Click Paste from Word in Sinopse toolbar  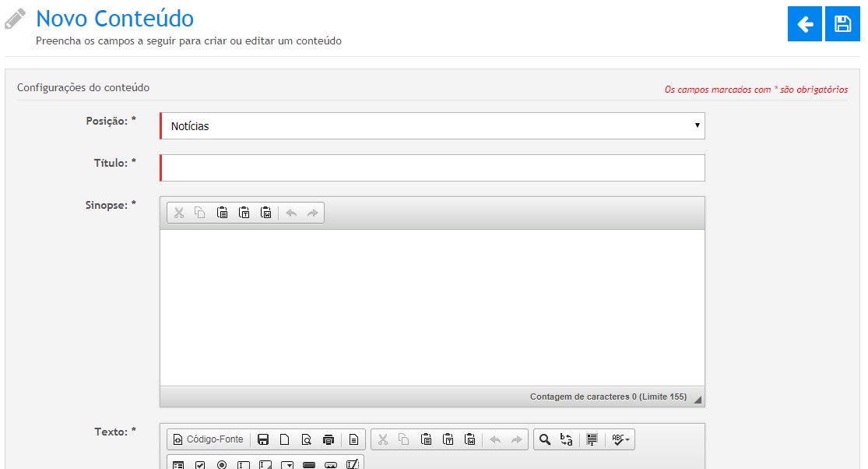pos(265,213)
